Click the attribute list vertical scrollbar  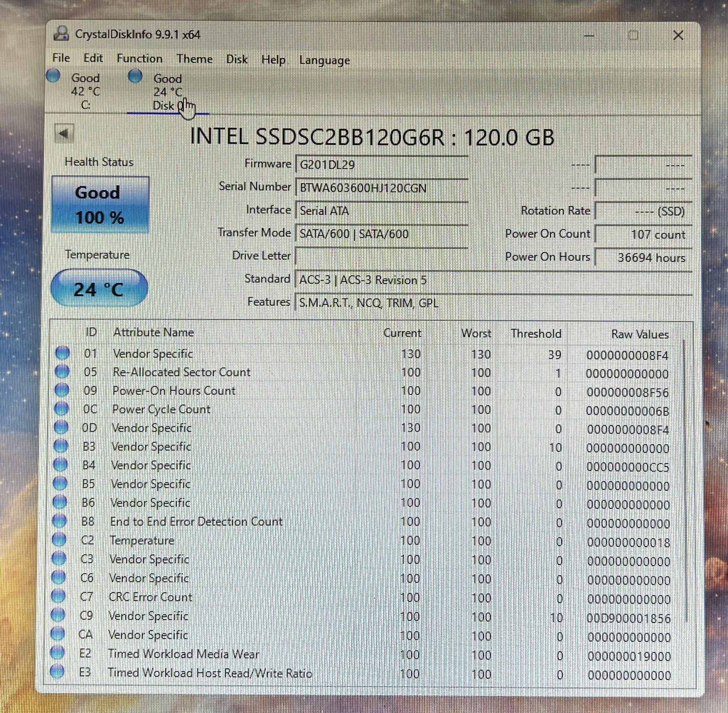[685, 481]
